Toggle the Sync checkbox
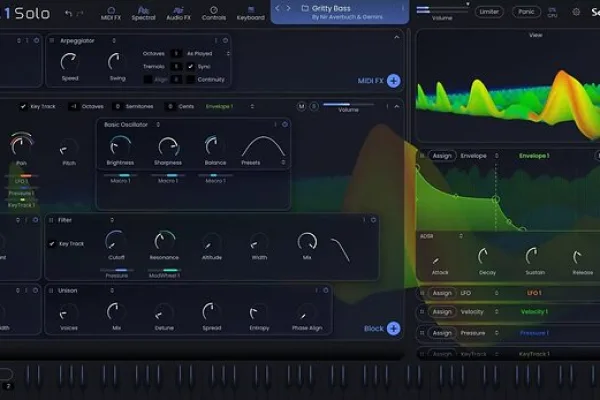600x400 pixels. click(190, 67)
